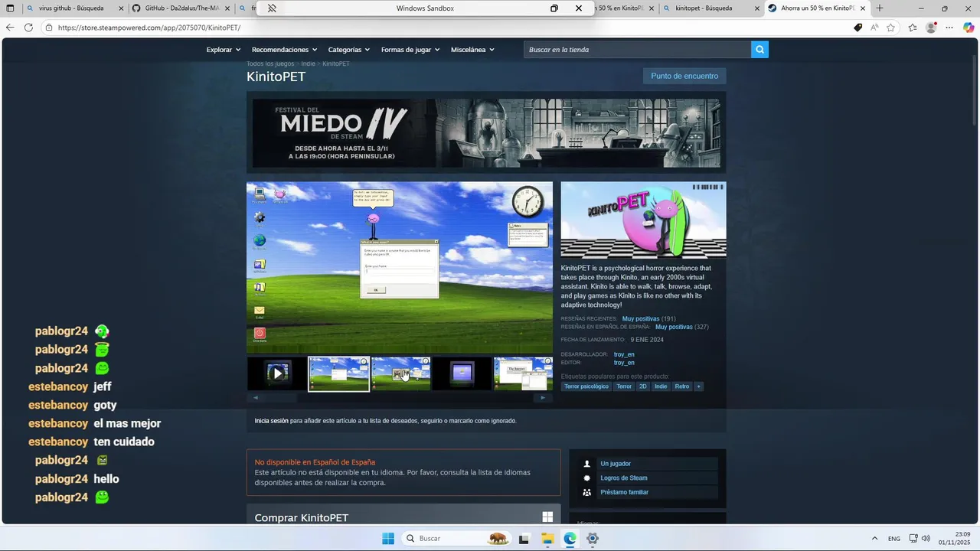Viewport: 980px width, 551px height.
Task: Switch to the kinitopet Búsqueda tab
Action: pos(712,8)
